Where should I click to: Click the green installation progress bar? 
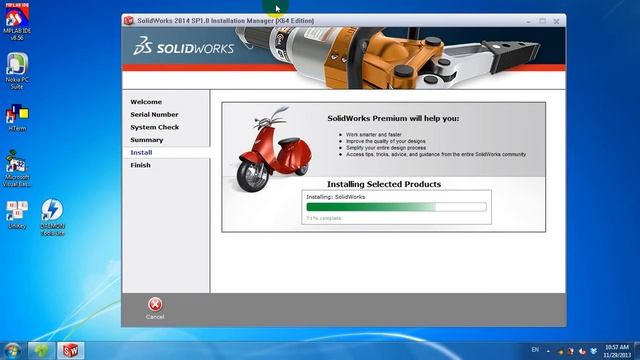click(x=396, y=207)
